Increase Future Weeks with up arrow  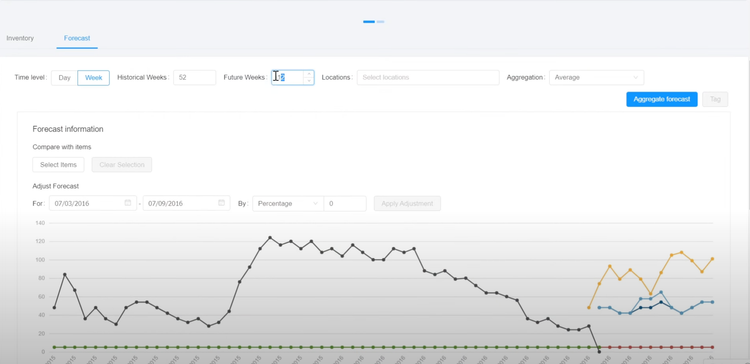309,74
